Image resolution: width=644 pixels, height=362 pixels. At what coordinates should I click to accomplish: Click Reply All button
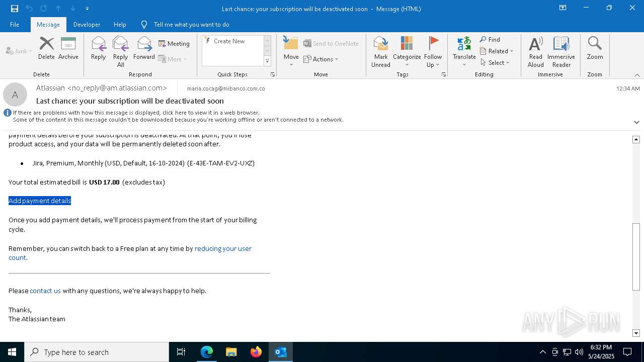[x=121, y=51]
